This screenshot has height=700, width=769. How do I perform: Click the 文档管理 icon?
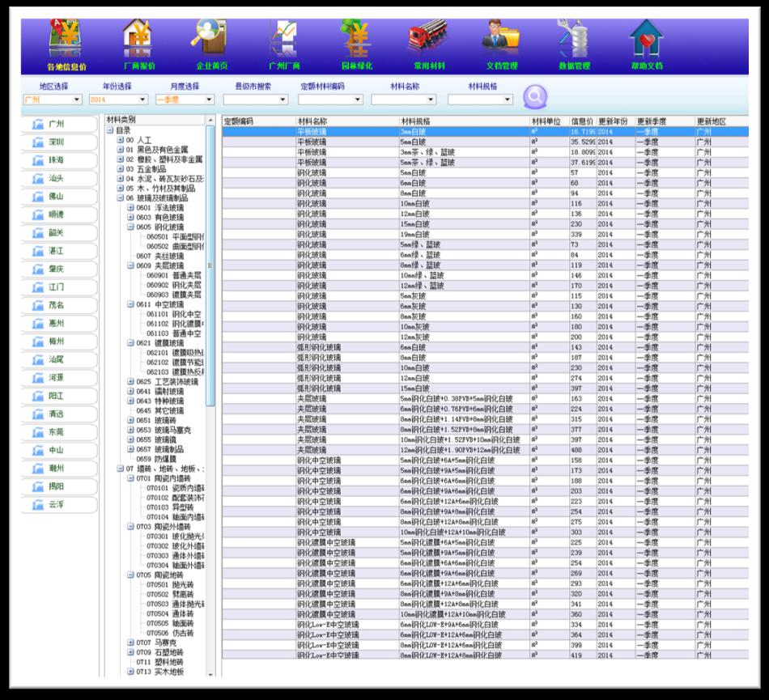501,40
